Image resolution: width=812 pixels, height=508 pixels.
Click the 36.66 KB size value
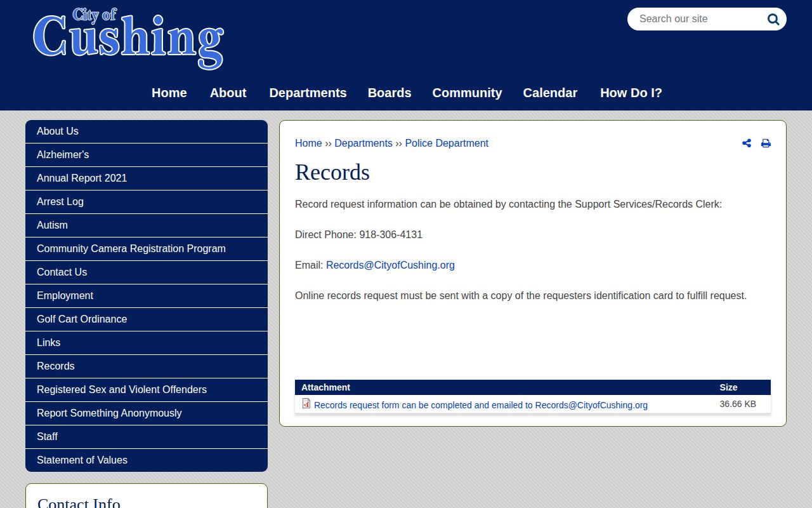tap(738, 404)
